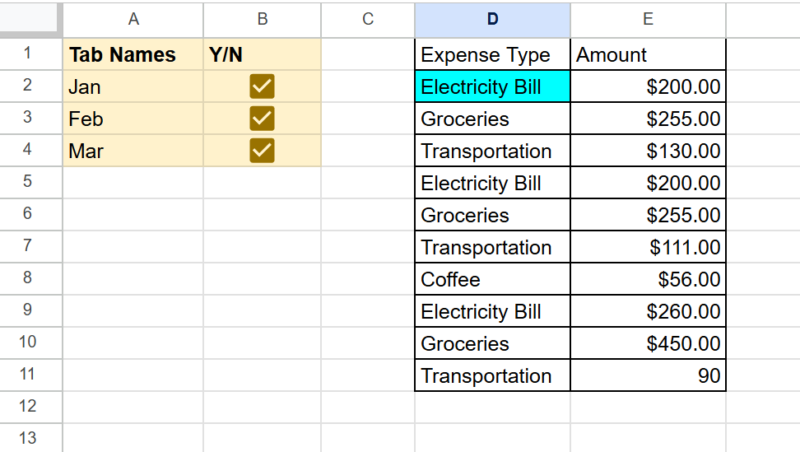Select row 1 header

coord(26,55)
